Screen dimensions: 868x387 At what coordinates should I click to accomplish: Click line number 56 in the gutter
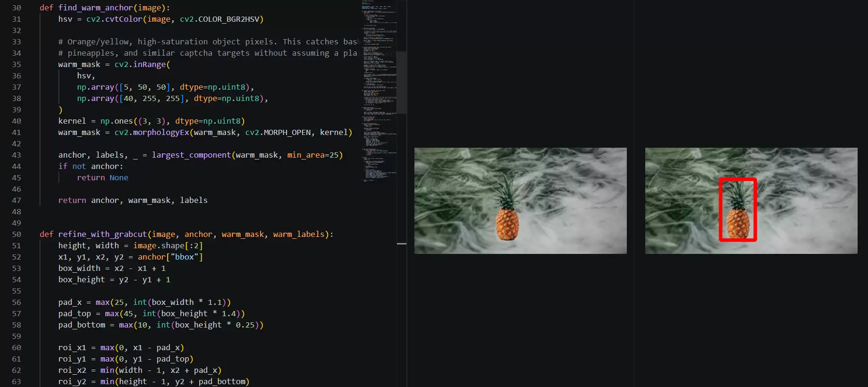coord(17,302)
